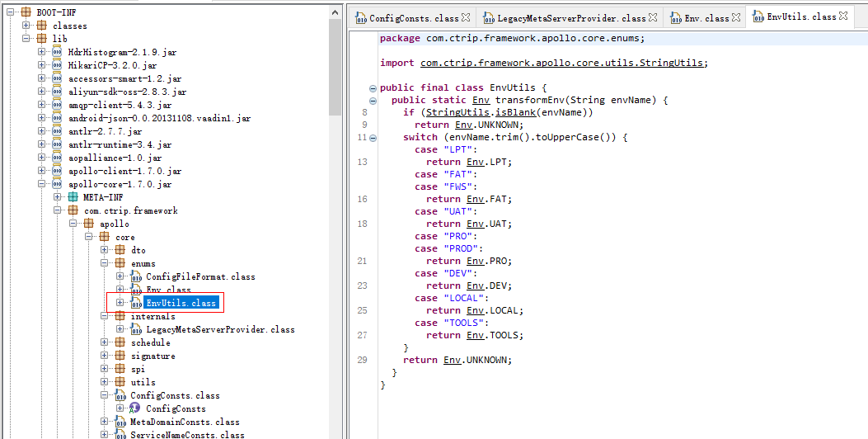Close the Env.class tab
This screenshot has width=868, height=439.
coord(735,17)
